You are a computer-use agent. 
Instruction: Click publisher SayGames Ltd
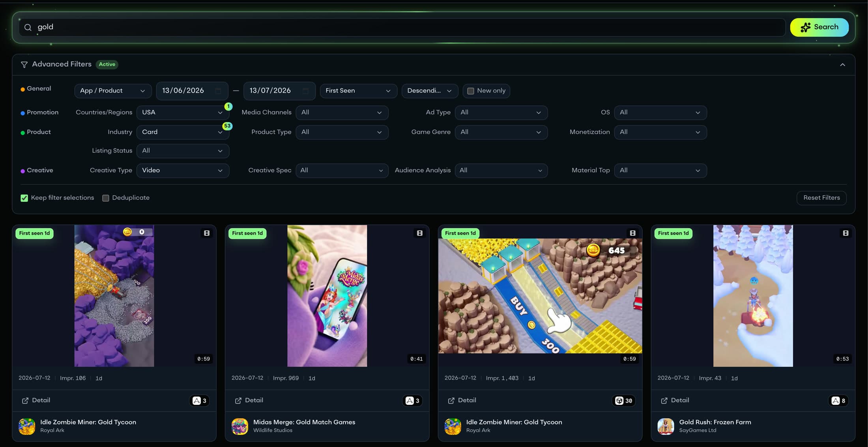(x=698, y=430)
